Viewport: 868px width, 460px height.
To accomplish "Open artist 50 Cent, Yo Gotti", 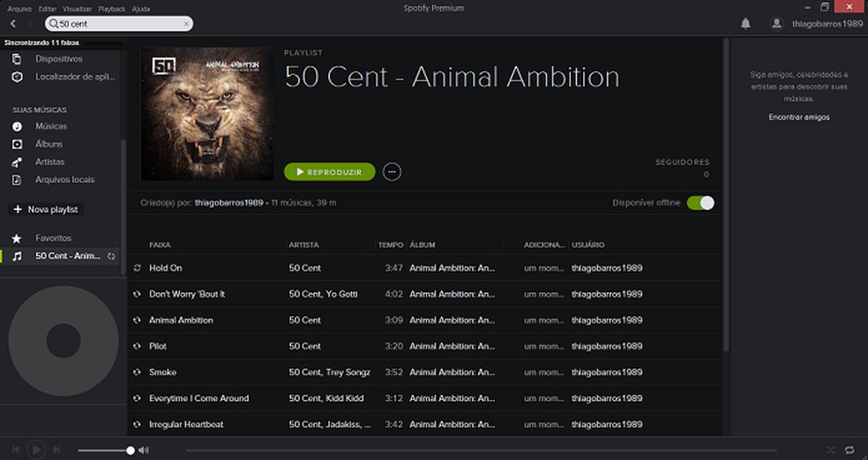I will pos(323,294).
